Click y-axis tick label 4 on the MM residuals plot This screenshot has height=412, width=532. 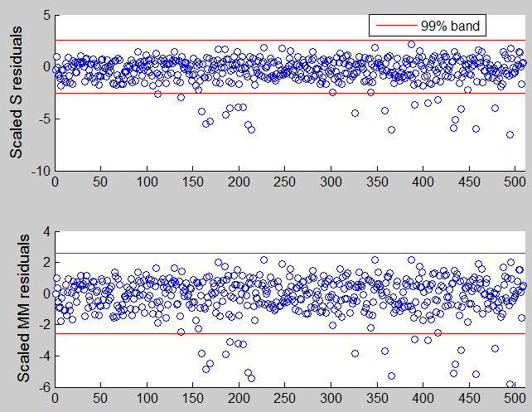point(46,231)
